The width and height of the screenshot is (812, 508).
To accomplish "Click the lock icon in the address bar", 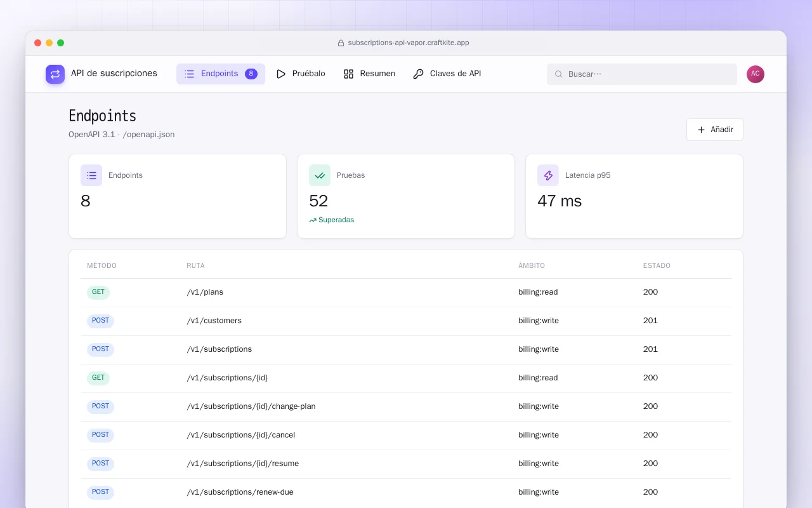I will click(x=341, y=43).
